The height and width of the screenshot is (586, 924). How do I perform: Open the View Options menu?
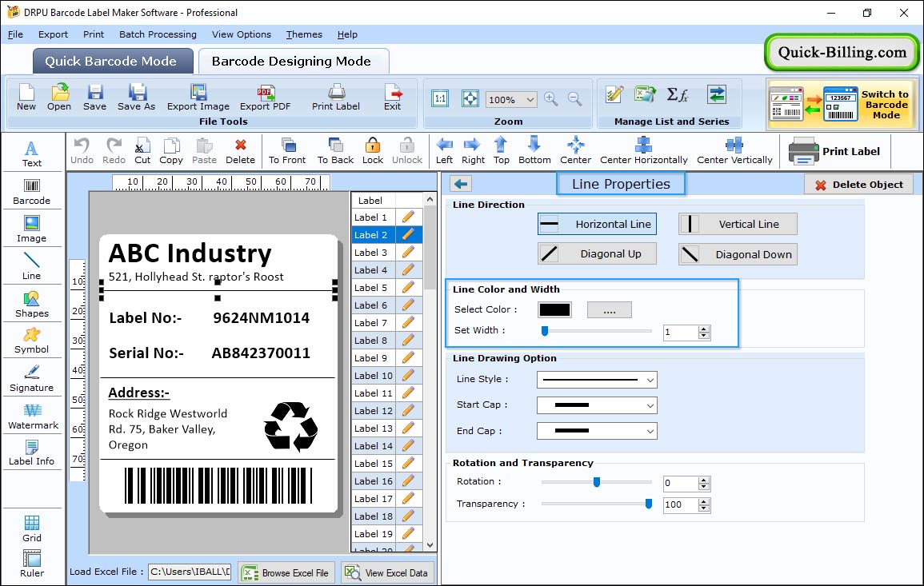pyautogui.click(x=242, y=34)
